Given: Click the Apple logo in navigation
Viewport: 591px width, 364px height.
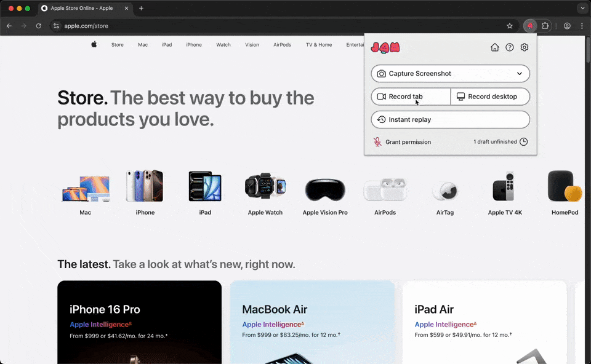Looking at the screenshot, I should pos(94,44).
